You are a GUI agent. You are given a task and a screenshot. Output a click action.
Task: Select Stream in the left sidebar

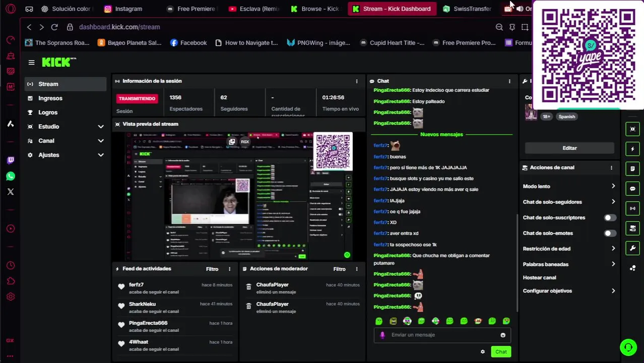click(66, 84)
